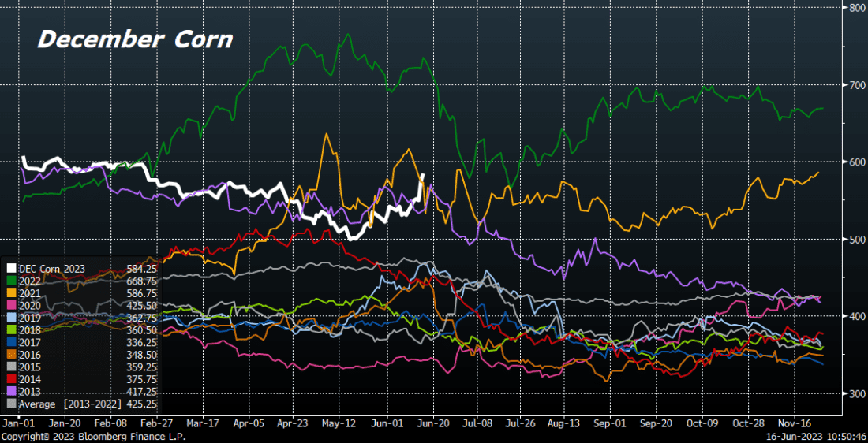The width and height of the screenshot is (868, 443).
Task: Select the Jun-20 label on date axis
Action: (433, 423)
